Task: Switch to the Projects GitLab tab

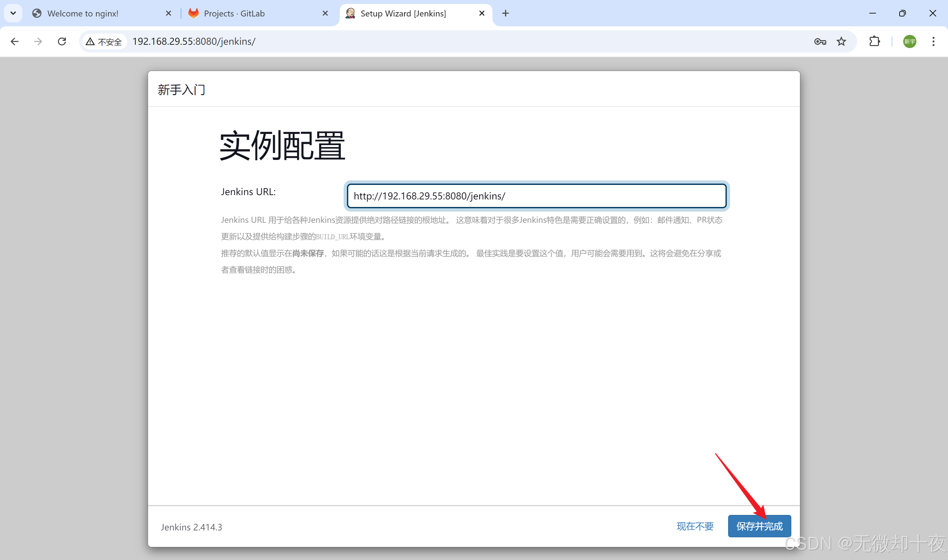Action: [x=234, y=13]
